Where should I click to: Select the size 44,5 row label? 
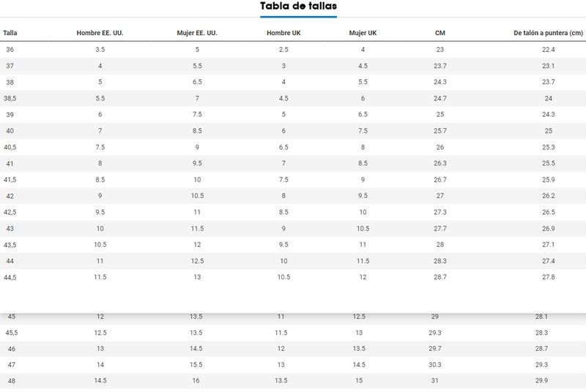click(x=10, y=277)
